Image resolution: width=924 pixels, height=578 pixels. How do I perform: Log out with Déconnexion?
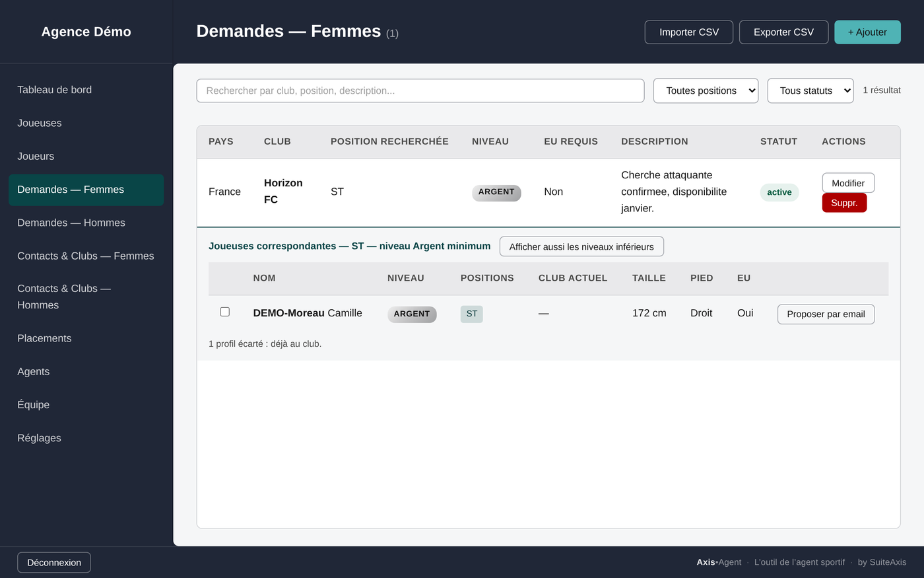coord(54,562)
